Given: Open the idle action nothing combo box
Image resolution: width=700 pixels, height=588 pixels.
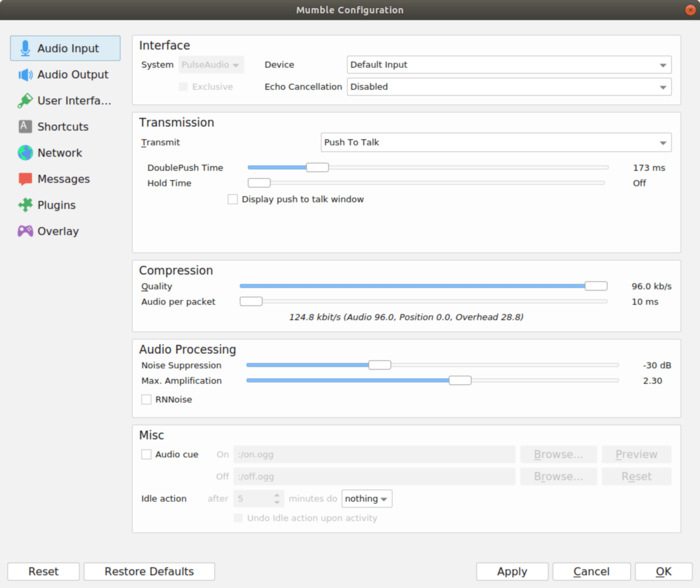Looking at the screenshot, I should click(x=367, y=498).
